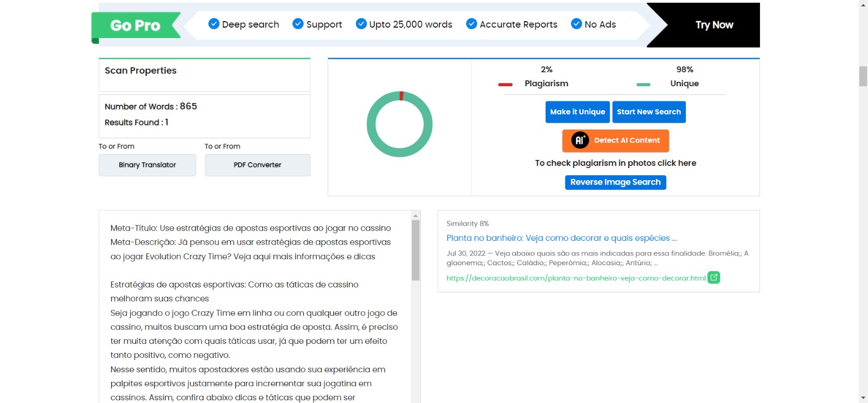Click the No Ads checkmark icon
This screenshot has height=403, width=868.
coord(577,24)
